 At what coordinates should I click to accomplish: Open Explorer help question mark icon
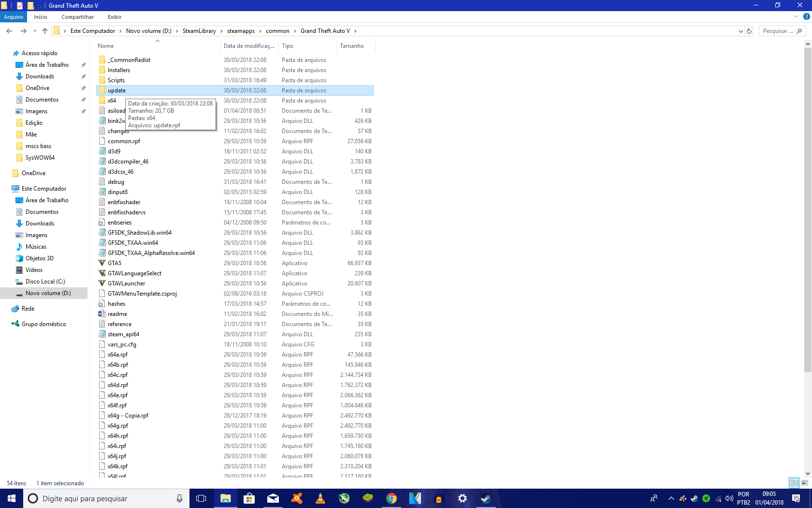click(x=806, y=16)
